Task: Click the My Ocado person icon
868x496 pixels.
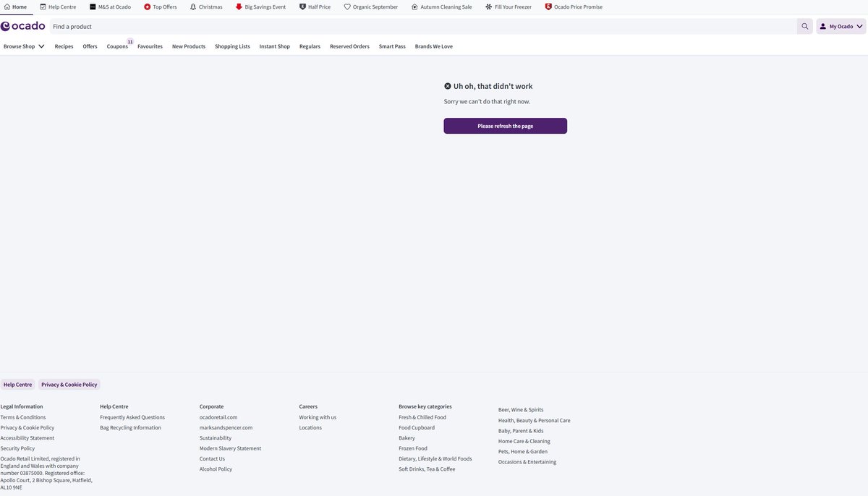Action: pyautogui.click(x=823, y=26)
